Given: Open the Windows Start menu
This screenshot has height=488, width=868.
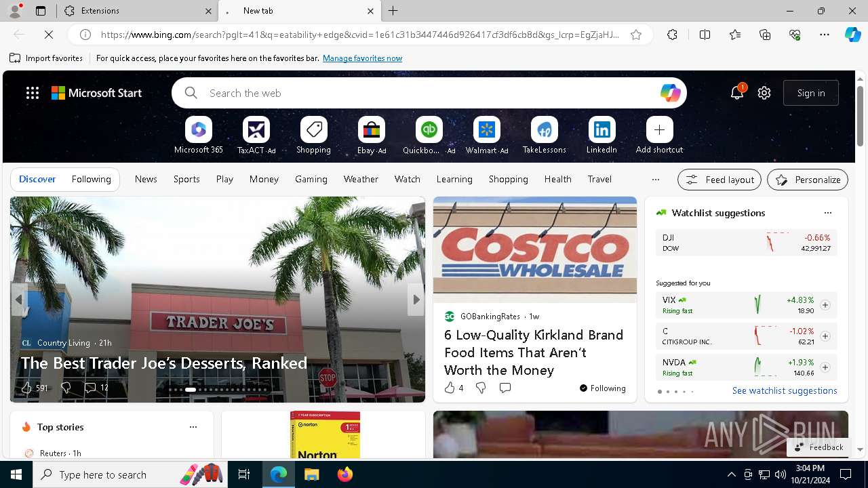Looking at the screenshot, I should (16, 474).
